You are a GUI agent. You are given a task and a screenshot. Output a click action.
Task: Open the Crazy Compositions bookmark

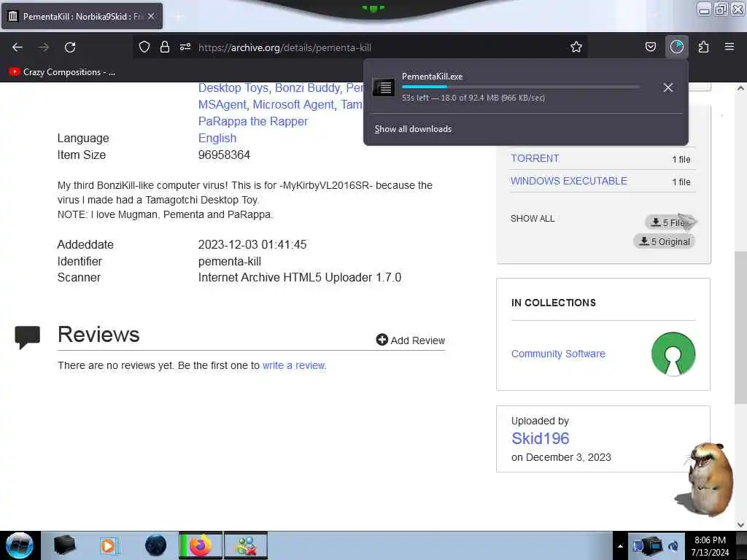click(x=62, y=72)
